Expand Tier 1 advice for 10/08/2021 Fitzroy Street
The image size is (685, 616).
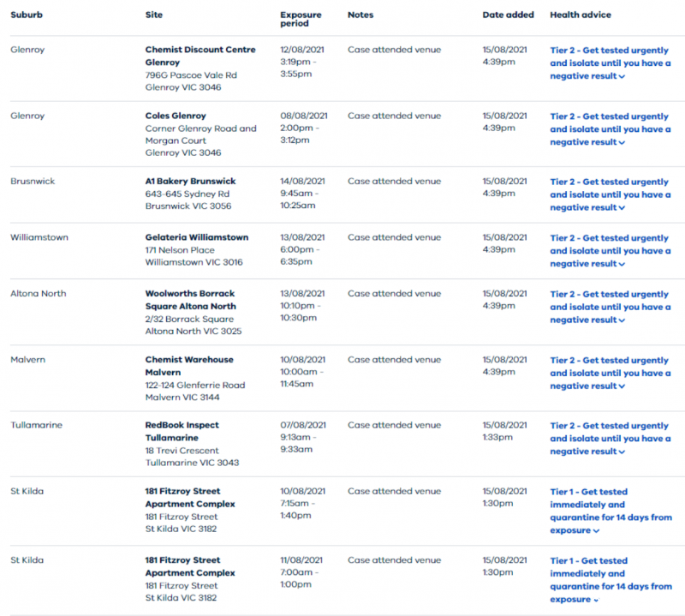pos(611,511)
